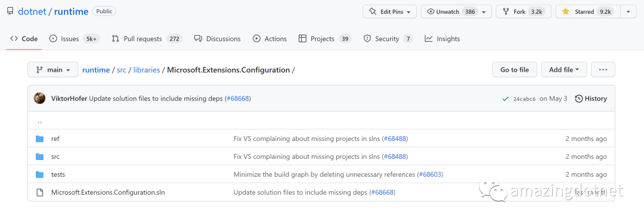
Task: Open the ref folder
Action: [55, 139]
